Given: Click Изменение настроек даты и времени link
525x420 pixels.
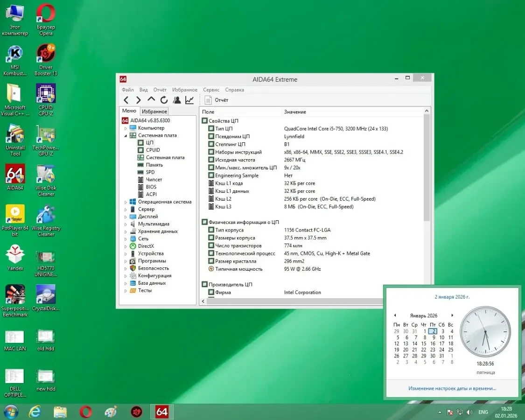Looking at the screenshot, I should click(x=452, y=388).
